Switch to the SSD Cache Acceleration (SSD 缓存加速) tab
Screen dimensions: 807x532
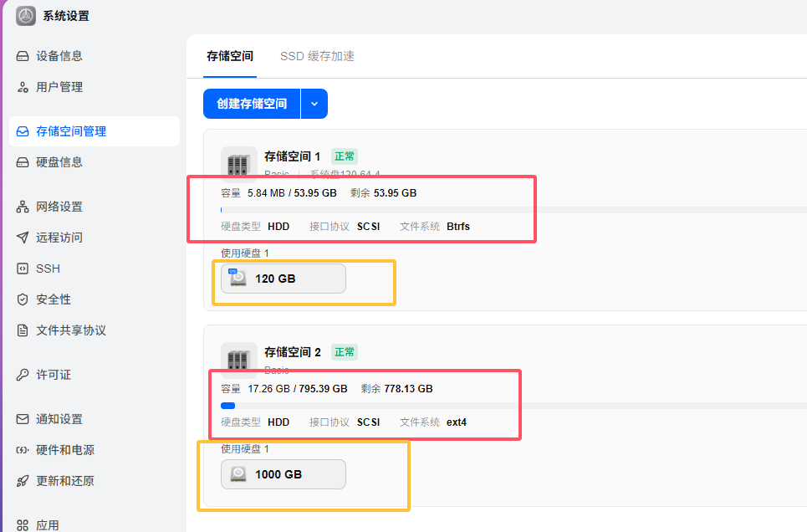pos(317,56)
